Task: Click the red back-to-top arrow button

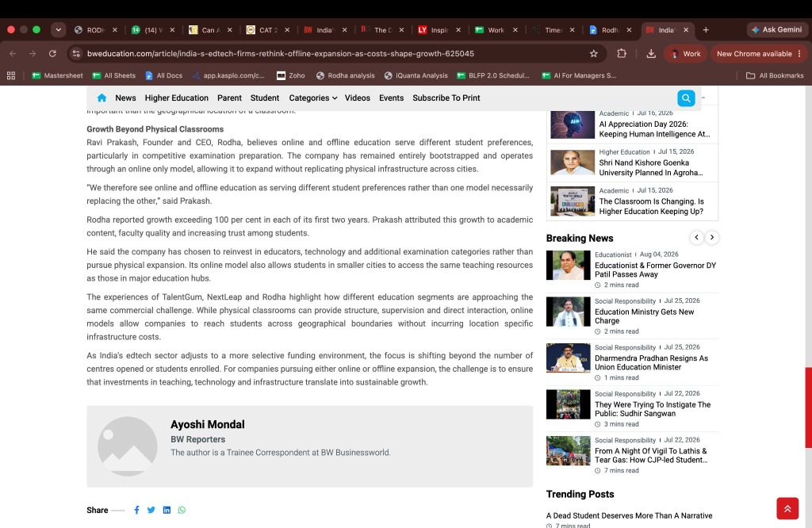Action: point(787,508)
